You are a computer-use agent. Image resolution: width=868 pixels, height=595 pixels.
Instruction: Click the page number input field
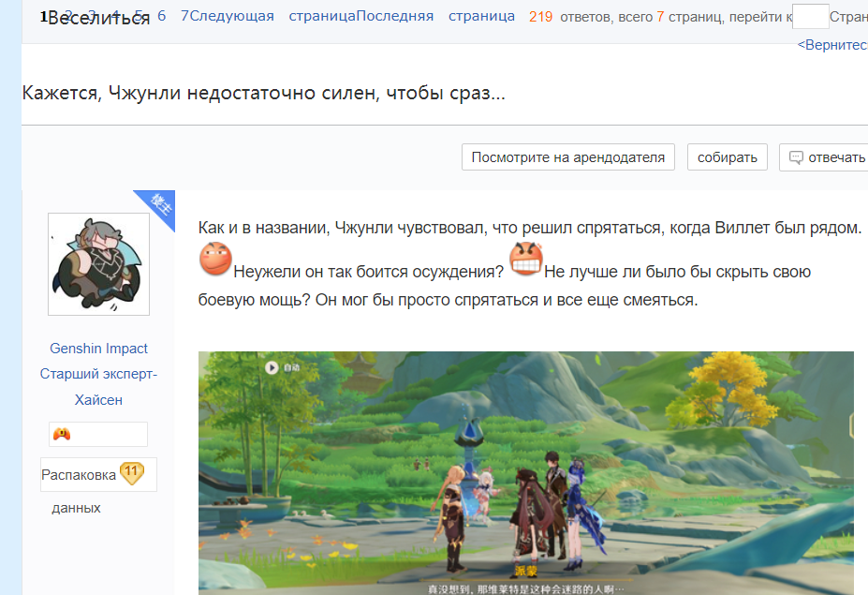tap(810, 17)
